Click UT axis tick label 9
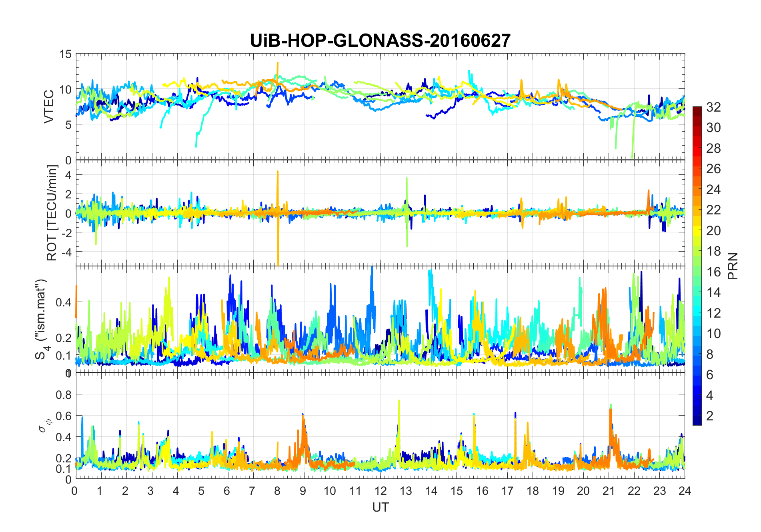Screen dimensions: 761x532 303,491
